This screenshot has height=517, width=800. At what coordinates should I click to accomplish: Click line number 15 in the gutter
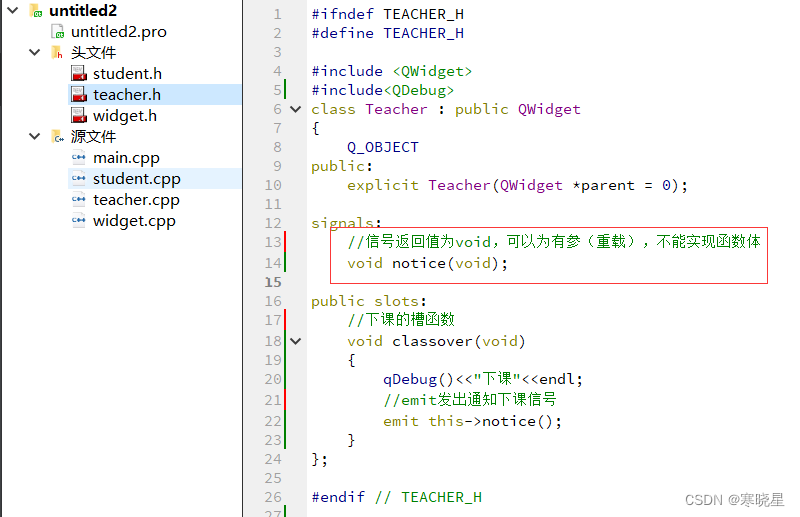pos(273,282)
